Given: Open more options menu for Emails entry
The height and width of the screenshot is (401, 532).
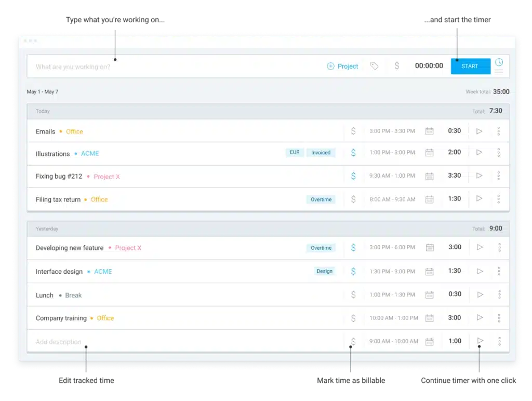Looking at the screenshot, I should point(498,131).
